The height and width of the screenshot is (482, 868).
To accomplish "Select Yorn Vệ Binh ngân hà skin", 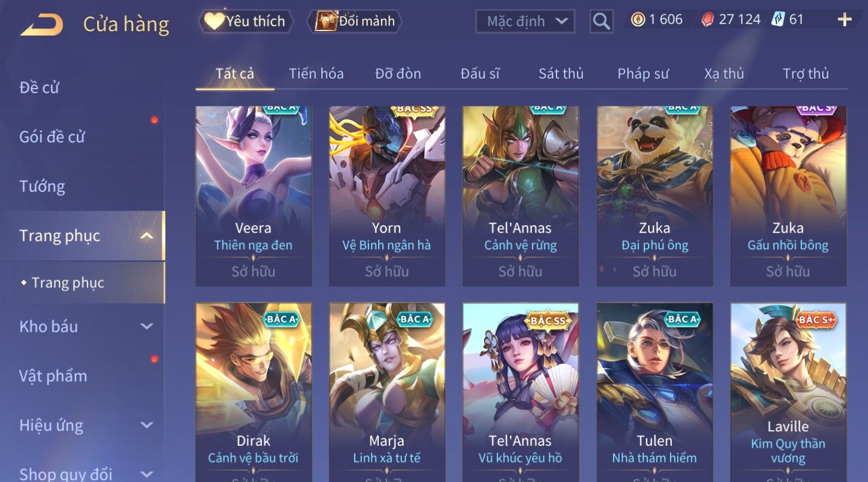I will coord(387,196).
